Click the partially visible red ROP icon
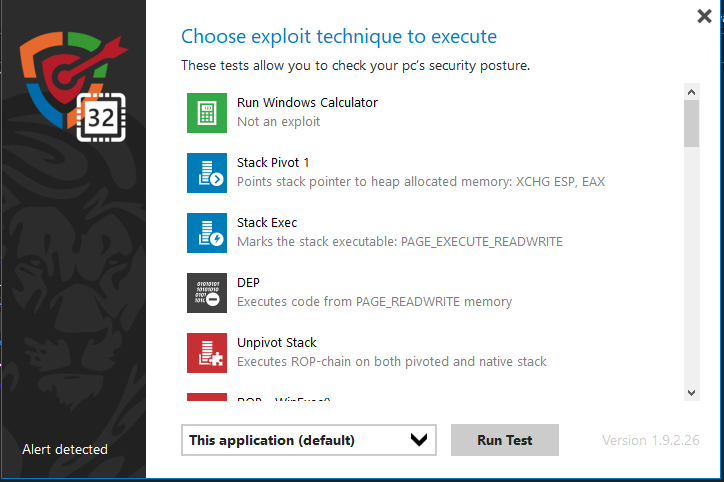The height and width of the screenshot is (482, 724). click(207, 397)
